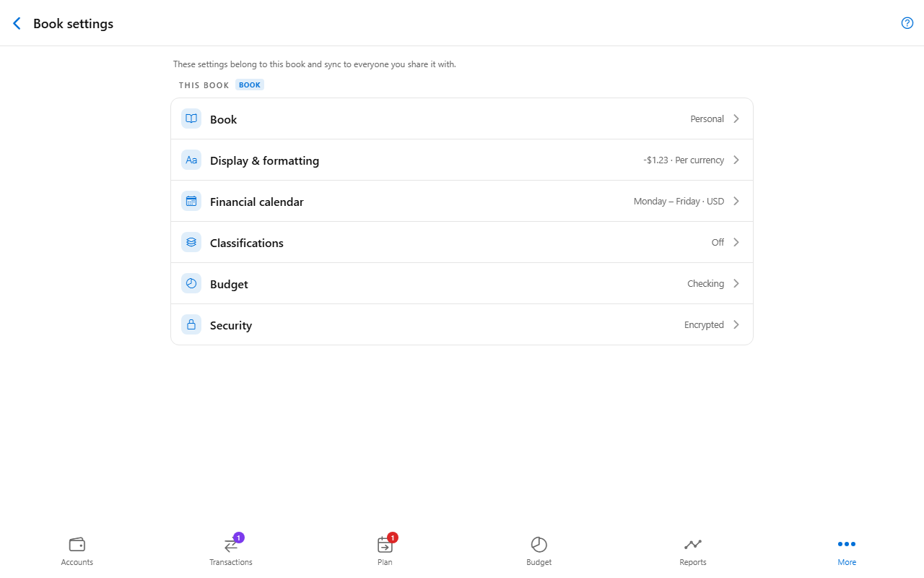Screen dimensions: 924x578
Task: Switch to the Reports tab label
Action: 693,562
